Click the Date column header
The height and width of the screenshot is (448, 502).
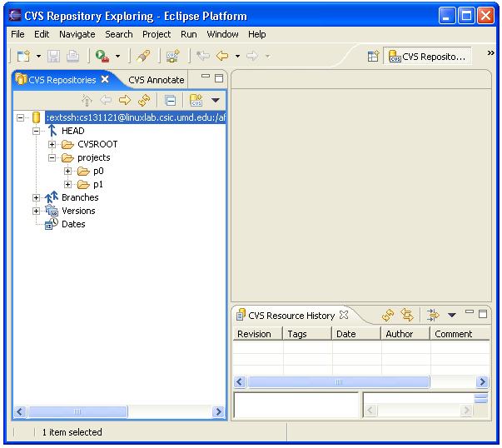pos(356,334)
